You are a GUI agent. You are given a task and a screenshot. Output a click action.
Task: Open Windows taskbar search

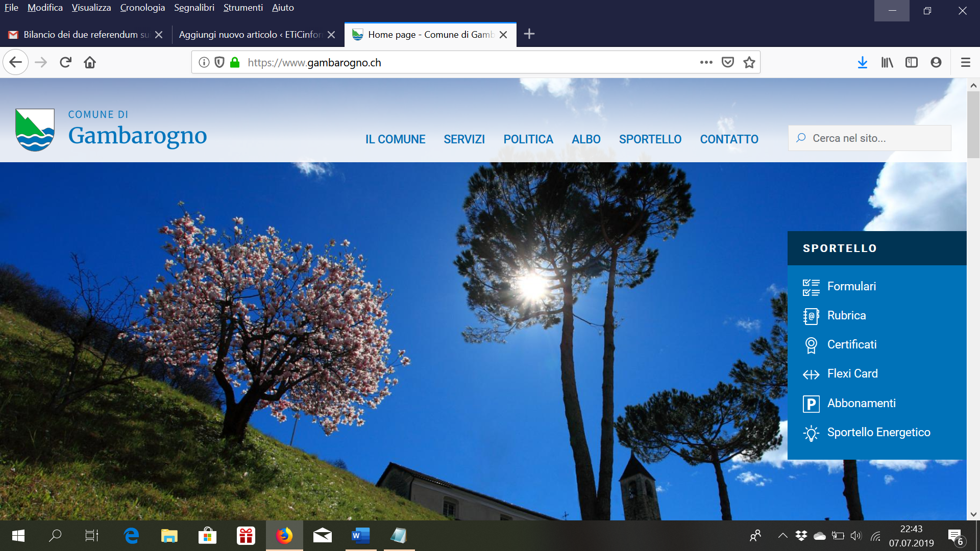[55, 536]
